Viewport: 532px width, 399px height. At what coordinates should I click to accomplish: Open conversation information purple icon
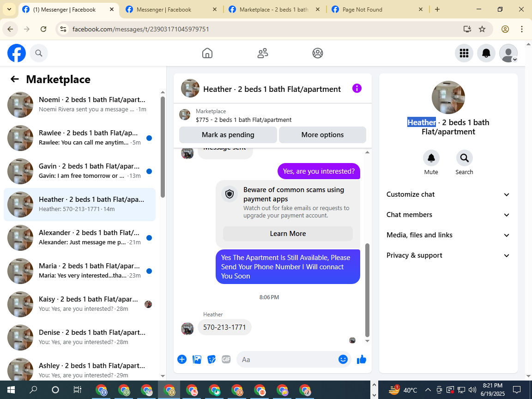point(357,89)
